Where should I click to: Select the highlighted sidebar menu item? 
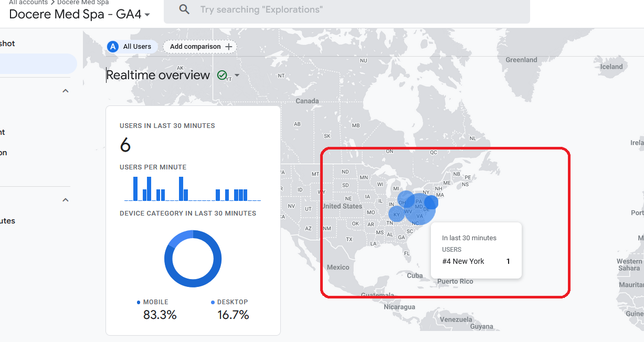pyautogui.click(x=38, y=63)
